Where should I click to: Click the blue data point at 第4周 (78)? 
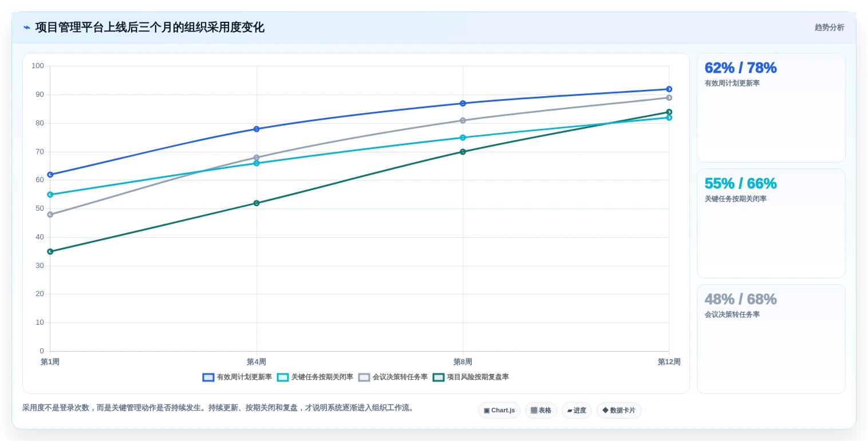[257, 129]
